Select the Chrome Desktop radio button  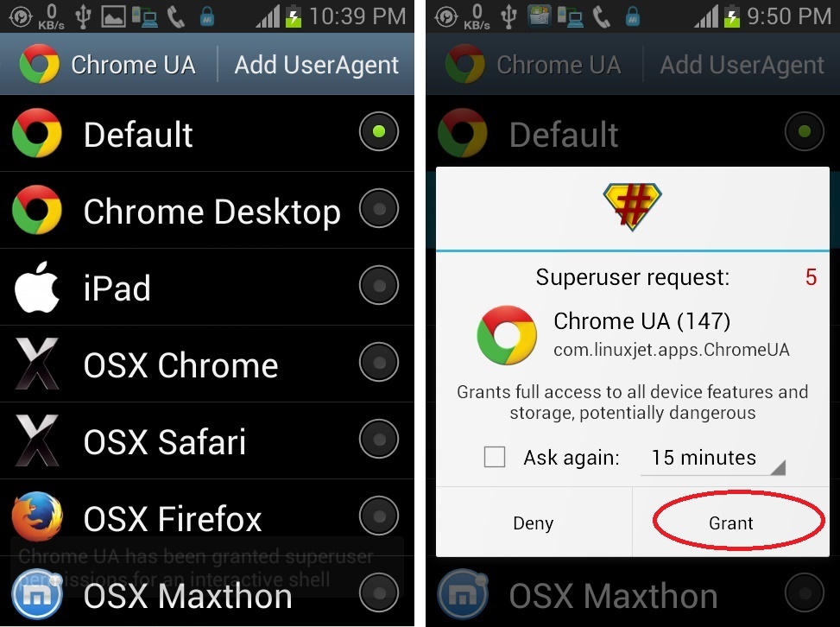click(379, 208)
